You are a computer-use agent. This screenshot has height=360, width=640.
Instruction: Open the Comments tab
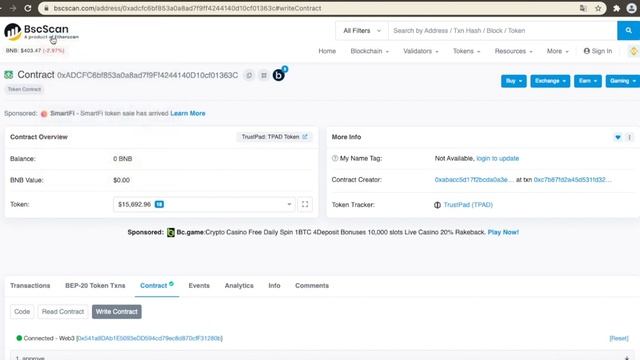(312, 286)
